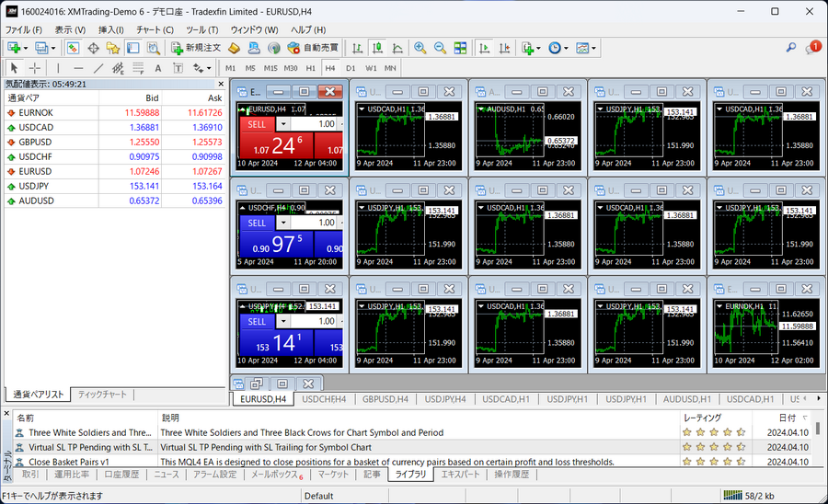This screenshot has height=504, width=828.
Task: Select the trendline tool
Action: click(x=98, y=68)
